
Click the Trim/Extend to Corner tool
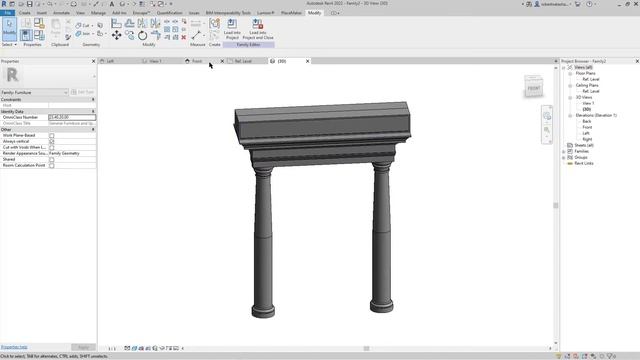[156, 36]
